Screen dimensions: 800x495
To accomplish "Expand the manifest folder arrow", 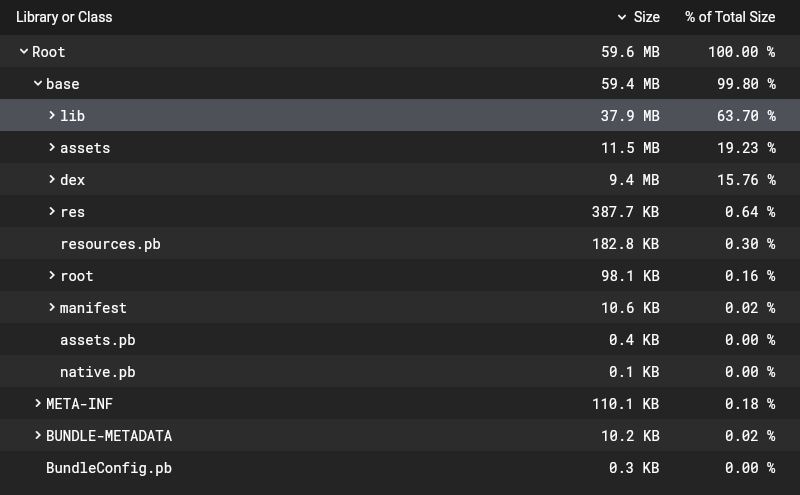I will (x=52, y=308).
